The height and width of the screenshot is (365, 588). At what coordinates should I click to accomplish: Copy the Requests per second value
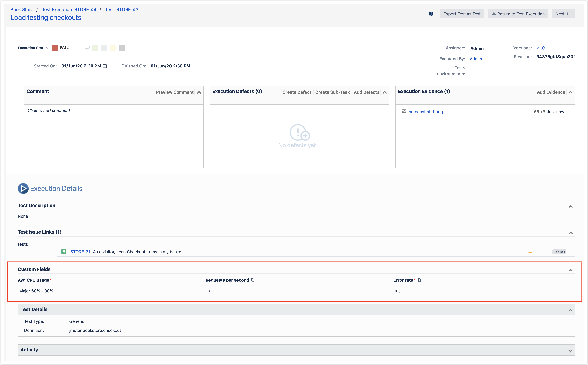click(253, 280)
